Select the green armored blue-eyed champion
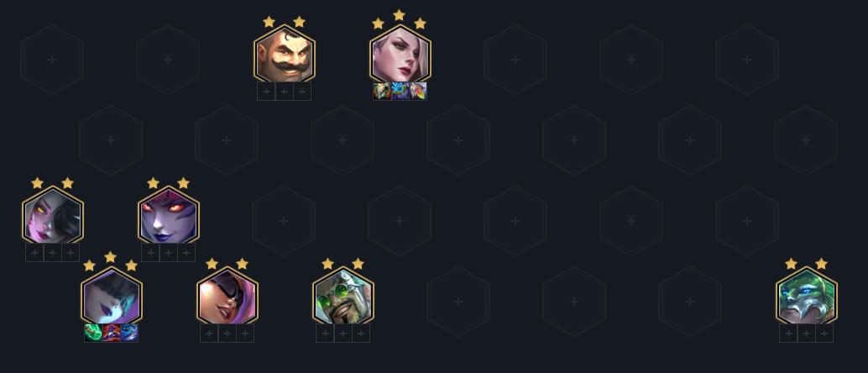 click(806, 297)
